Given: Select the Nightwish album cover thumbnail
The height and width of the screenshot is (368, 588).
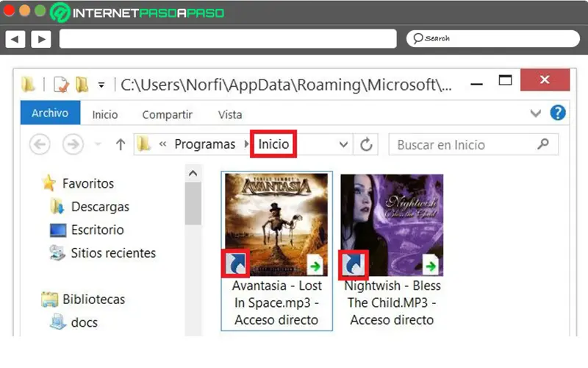Looking at the screenshot, I should click(x=392, y=225).
